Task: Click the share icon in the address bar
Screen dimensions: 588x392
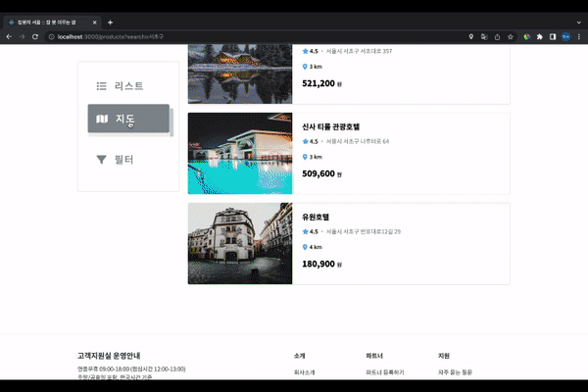Action: coord(497,37)
